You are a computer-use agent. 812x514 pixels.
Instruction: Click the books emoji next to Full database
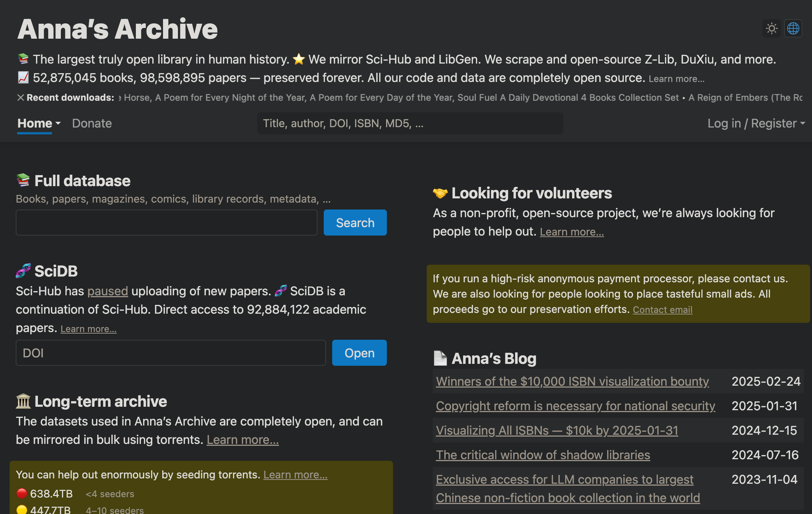tap(23, 180)
